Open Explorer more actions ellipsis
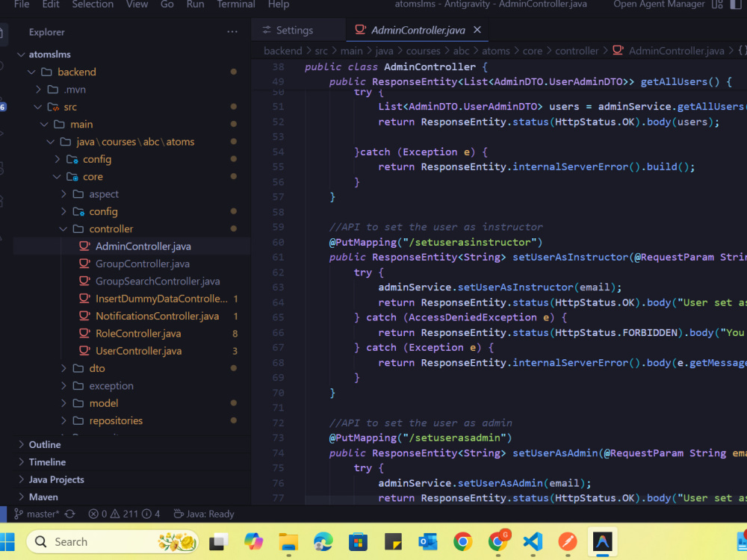 [232, 32]
